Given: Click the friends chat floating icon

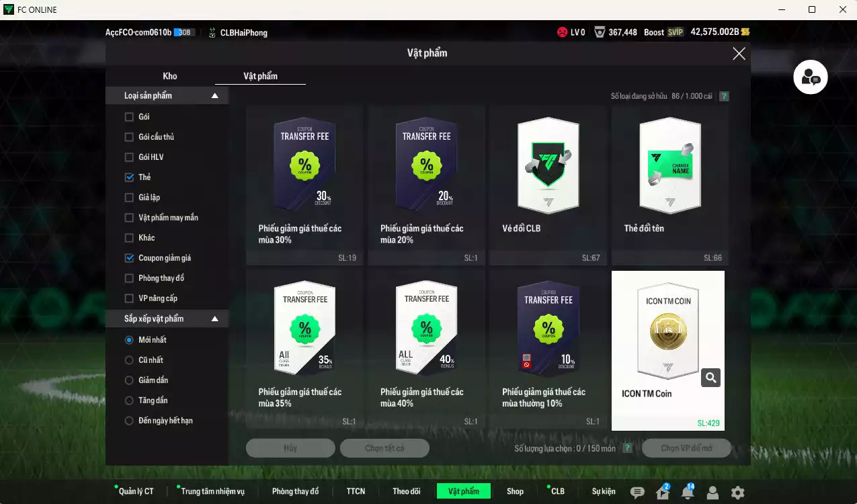Looking at the screenshot, I should (810, 77).
